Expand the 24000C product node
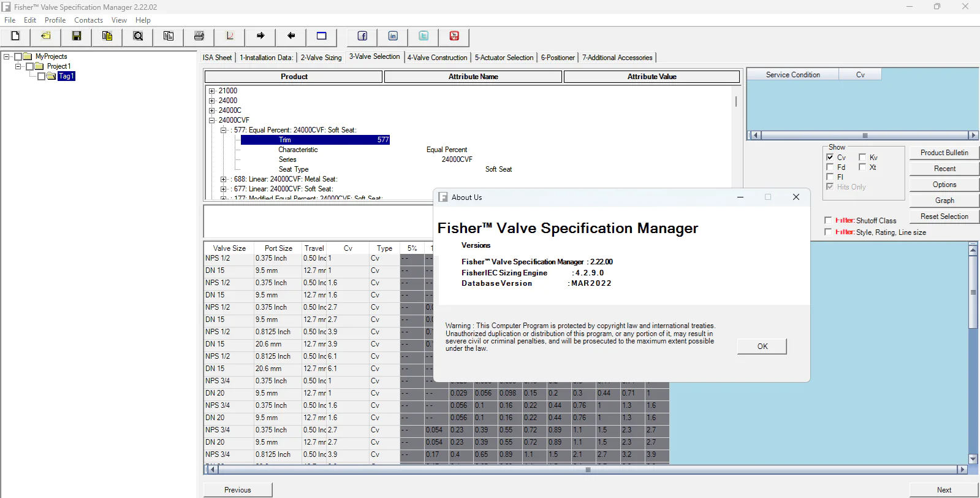The width and height of the screenshot is (980, 498). tap(212, 110)
